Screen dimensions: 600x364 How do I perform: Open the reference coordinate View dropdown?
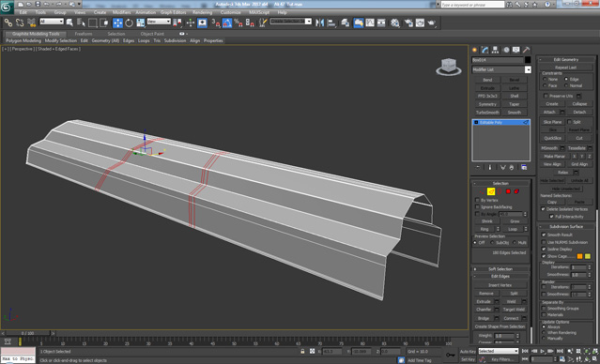pos(159,22)
